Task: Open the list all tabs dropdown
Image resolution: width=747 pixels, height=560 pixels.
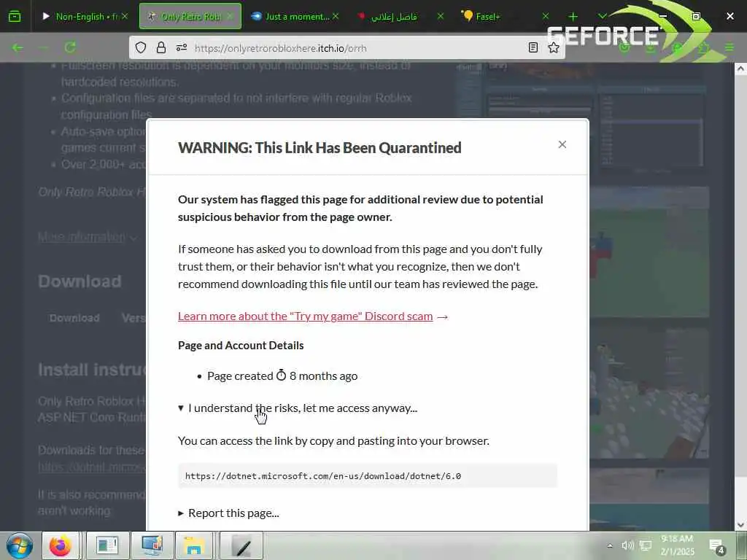Action: click(602, 16)
